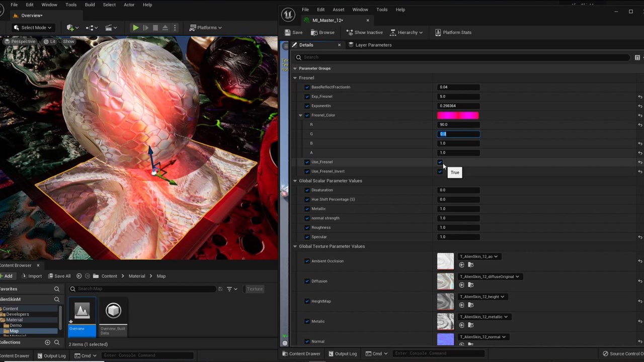644x362 pixels.
Task: Save current search with disk icon
Action: click(220, 289)
